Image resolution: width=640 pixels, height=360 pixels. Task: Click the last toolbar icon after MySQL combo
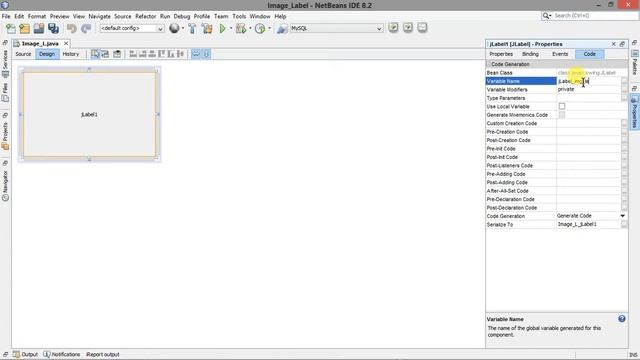422,28
